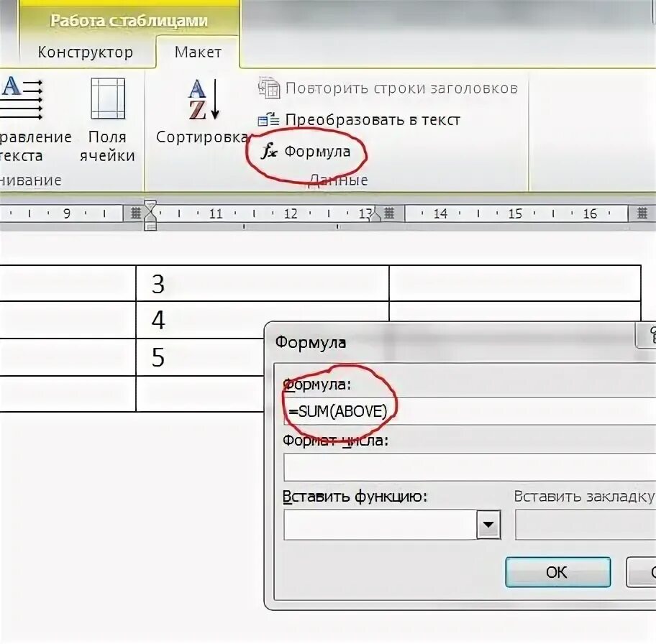Click the Формат числа input field
The image size is (656, 644).
pos(470,467)
